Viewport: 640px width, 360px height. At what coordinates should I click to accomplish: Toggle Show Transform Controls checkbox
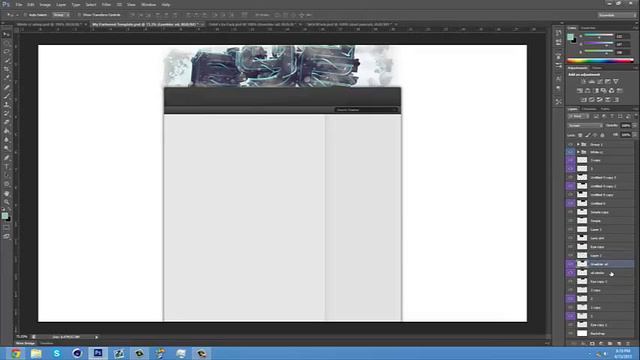(x=79, y=15)
